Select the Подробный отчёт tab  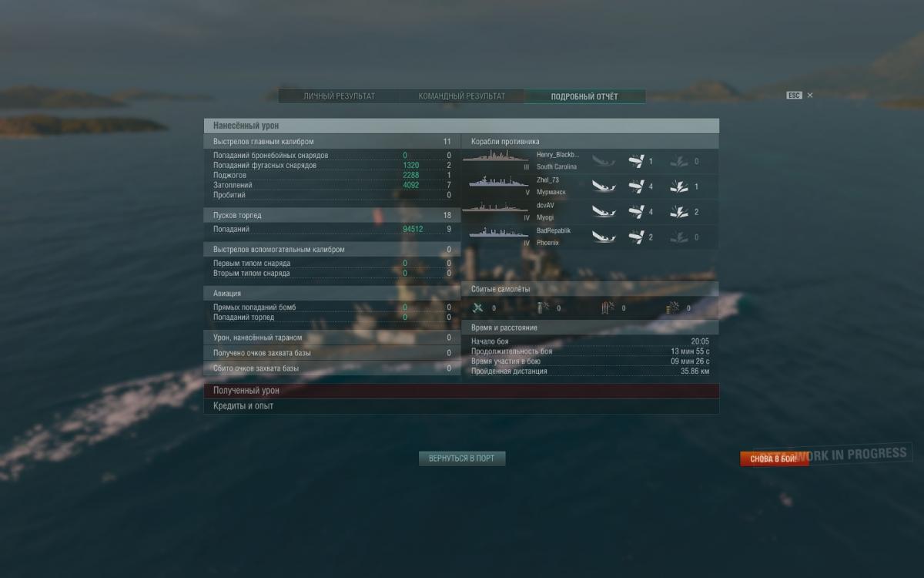point(584,96)
